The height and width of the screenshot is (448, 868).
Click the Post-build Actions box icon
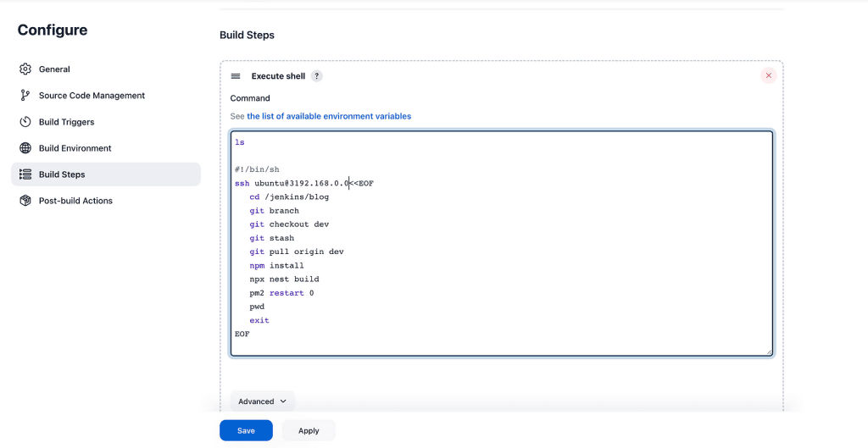click(25, 200)
